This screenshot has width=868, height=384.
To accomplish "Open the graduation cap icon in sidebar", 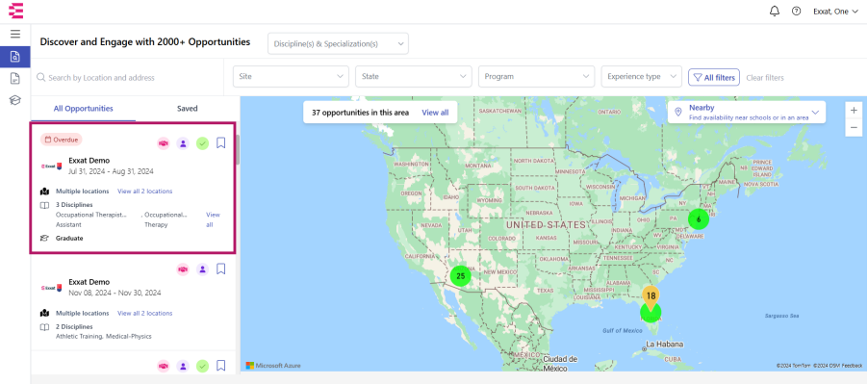I will tap(15, 99).
